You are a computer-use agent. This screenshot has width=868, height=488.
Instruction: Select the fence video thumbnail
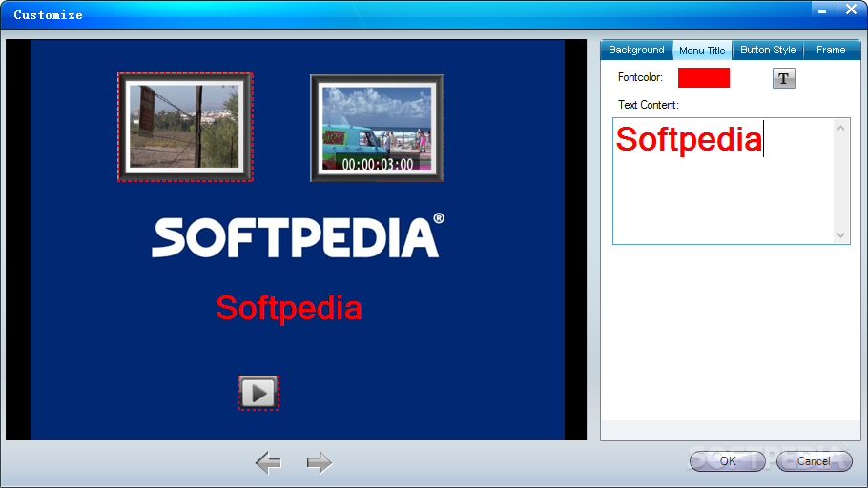tap(185, 128)
